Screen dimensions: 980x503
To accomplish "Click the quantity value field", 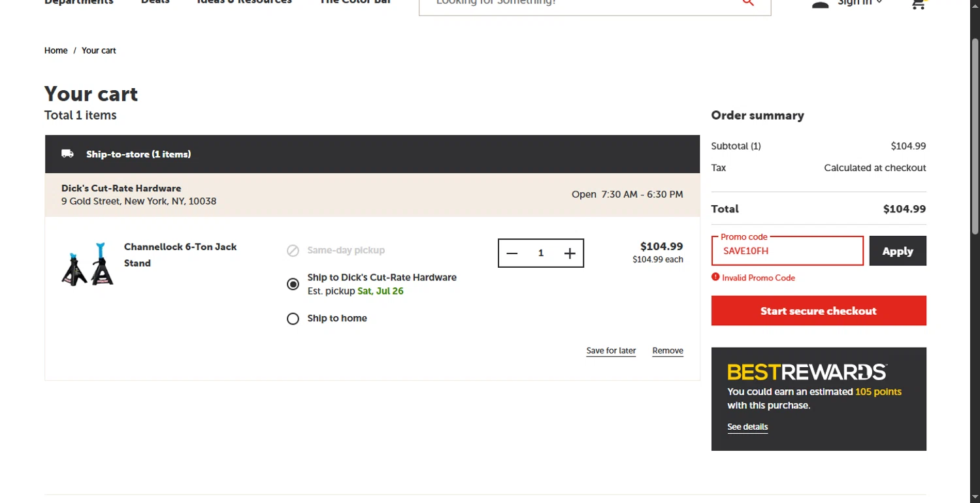I will pyautogui.click(x=541, y=253).
